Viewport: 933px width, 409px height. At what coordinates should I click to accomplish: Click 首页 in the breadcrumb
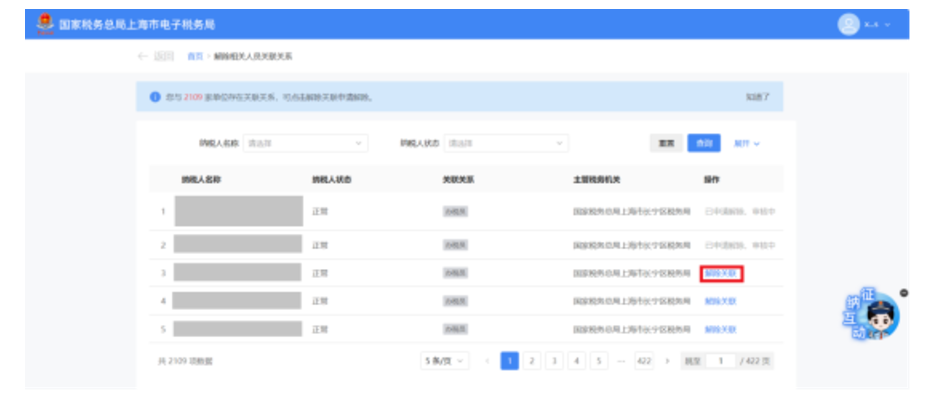coord(195,56)
